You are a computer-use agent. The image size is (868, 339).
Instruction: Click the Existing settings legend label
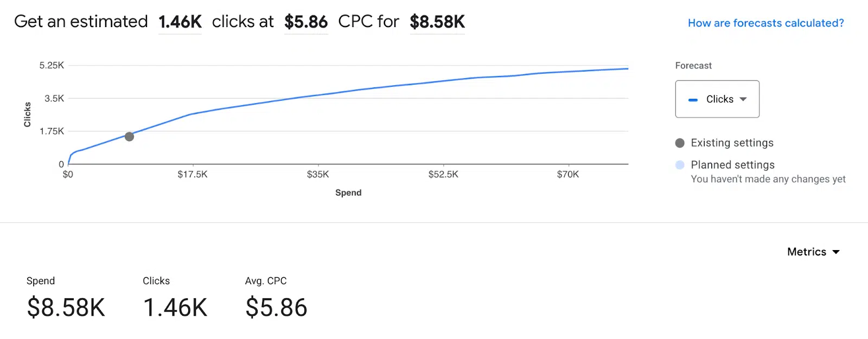[x=732, y=143]
